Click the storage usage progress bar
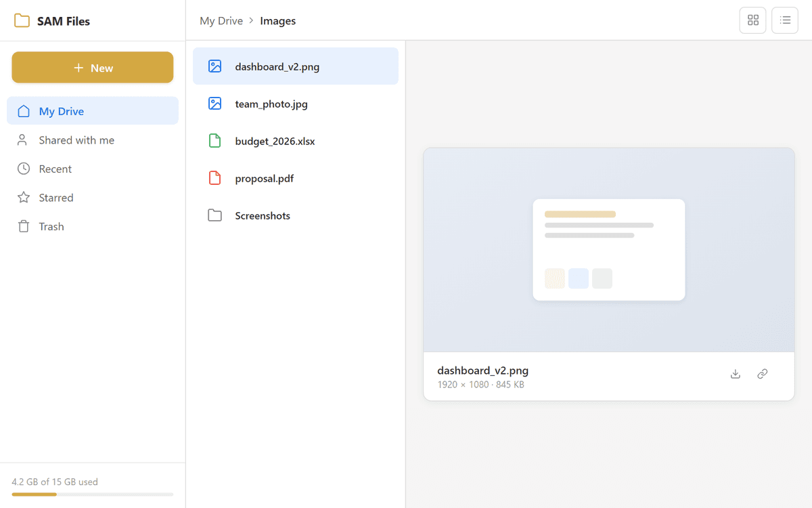The image size is (812, 508). [x=92, y=494]
